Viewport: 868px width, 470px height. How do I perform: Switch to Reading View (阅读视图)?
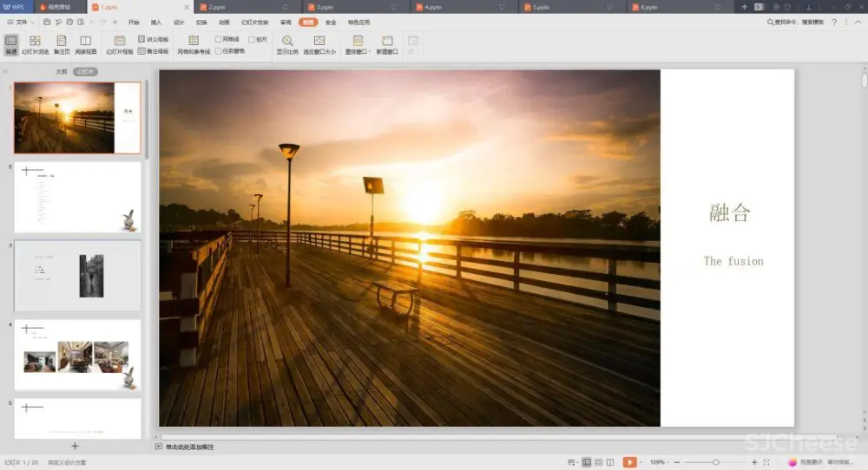pos(85,45)
